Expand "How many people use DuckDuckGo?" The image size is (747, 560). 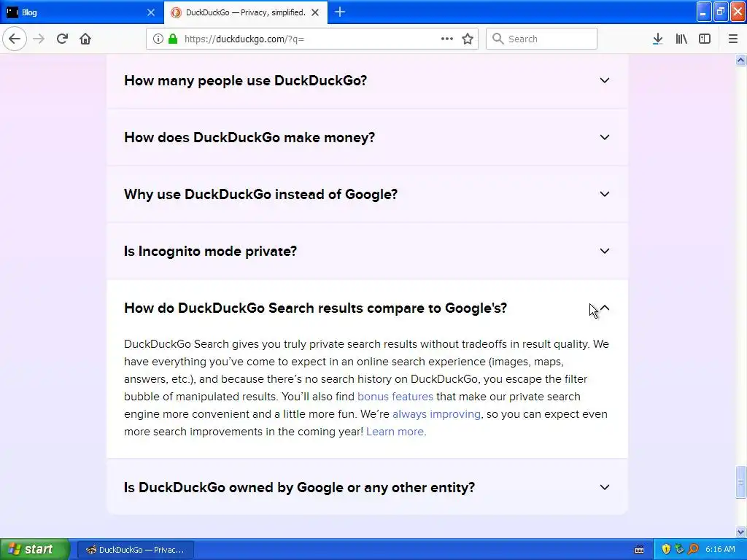tap(367, 80)
